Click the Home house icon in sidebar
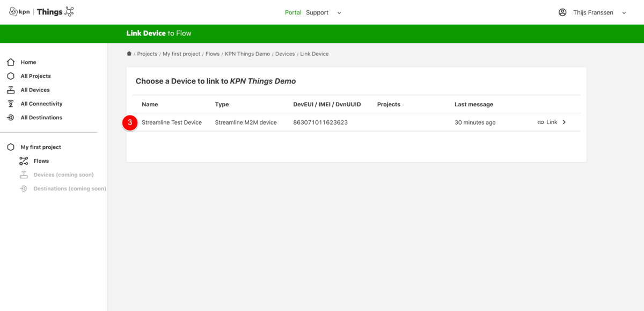 point(11,62)
